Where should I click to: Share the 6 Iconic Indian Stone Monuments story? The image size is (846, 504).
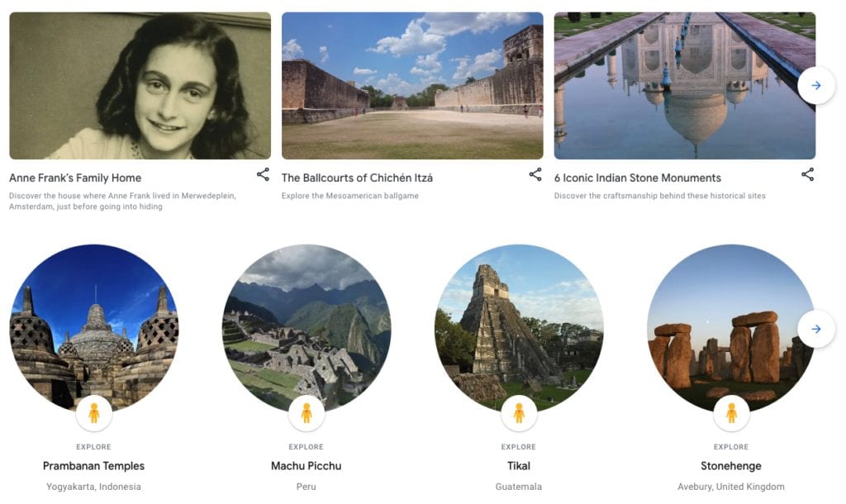point(807,174)
